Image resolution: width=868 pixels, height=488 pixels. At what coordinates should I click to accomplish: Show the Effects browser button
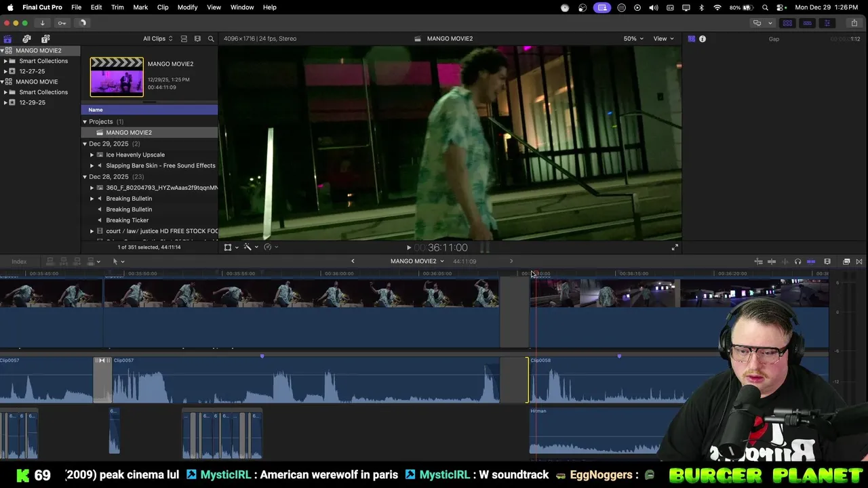(x=846, y=262)
